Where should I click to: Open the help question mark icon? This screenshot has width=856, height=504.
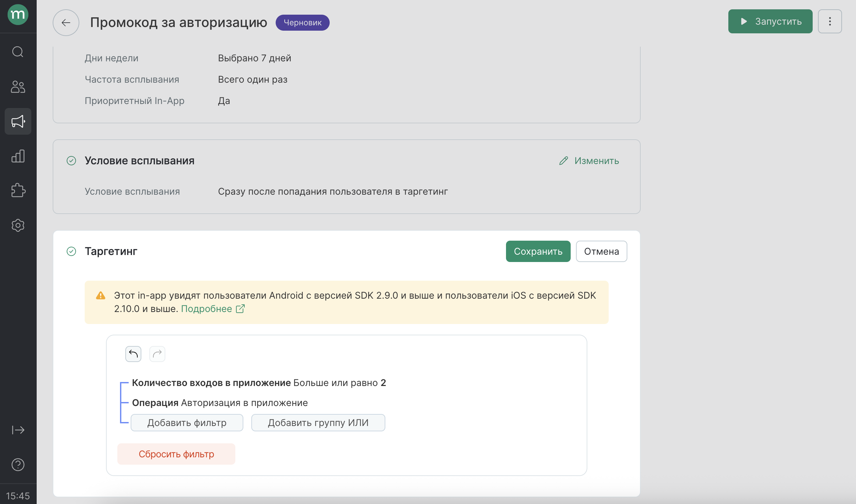pyautogui.click(x=18, y=464)
